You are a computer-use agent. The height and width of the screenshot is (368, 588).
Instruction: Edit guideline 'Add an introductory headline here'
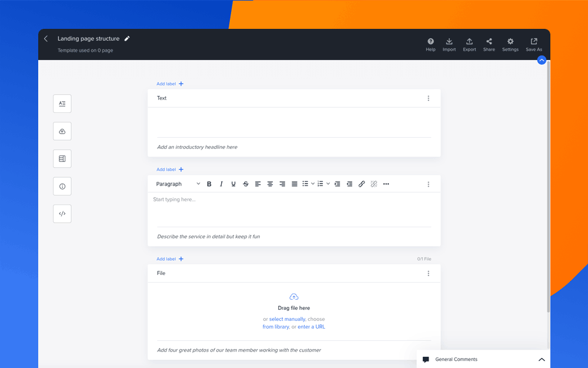[x=197, y=147]
